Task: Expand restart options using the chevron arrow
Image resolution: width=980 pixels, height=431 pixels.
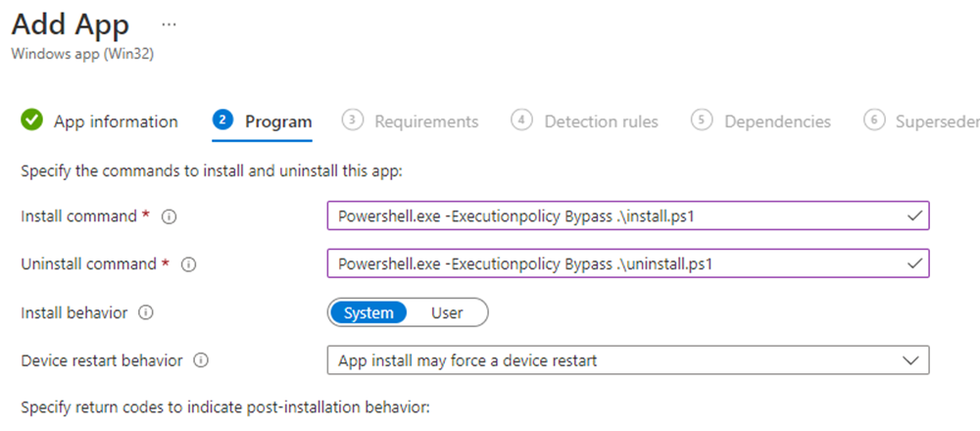Action: click(911, 360)
